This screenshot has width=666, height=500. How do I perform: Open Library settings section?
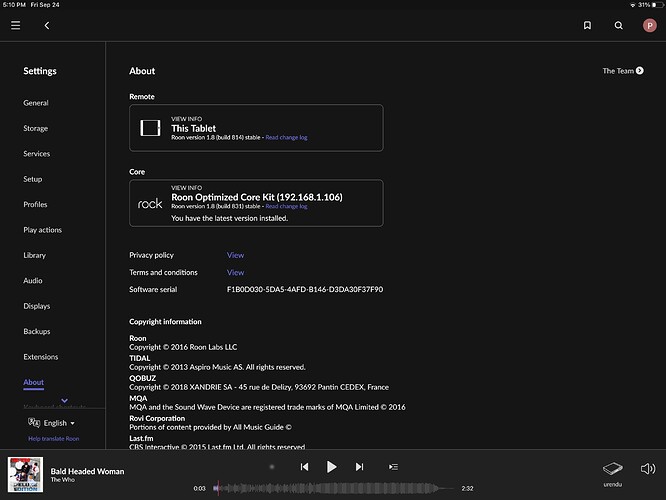(34, 255)
